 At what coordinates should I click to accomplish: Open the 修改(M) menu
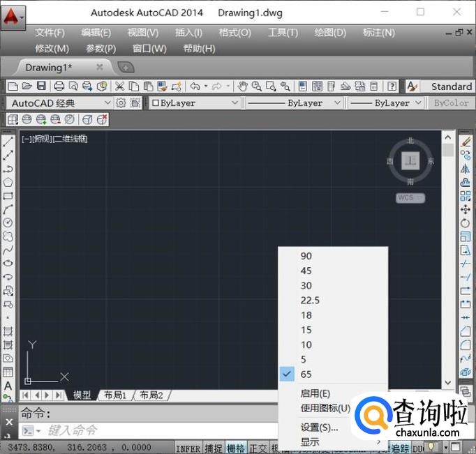[x=52, y=49]
